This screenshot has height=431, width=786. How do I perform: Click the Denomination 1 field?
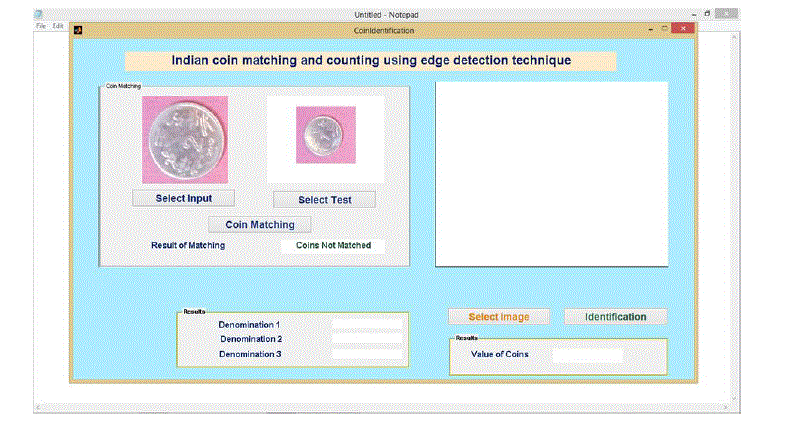coord(366,324)
